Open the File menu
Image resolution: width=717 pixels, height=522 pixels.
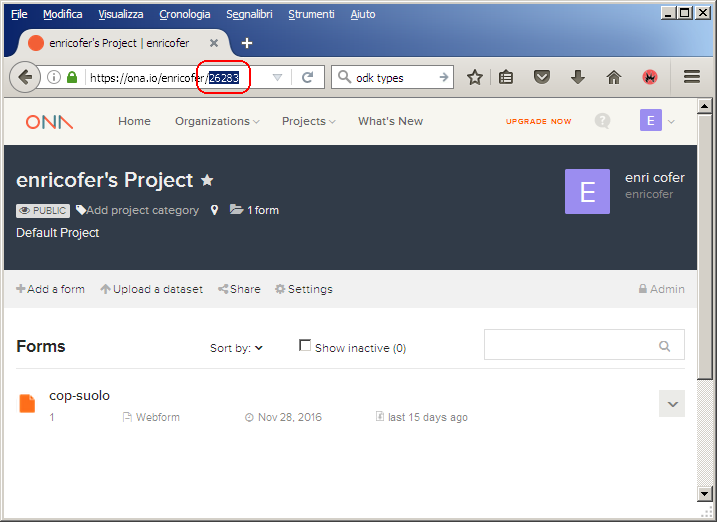[19, 14]
